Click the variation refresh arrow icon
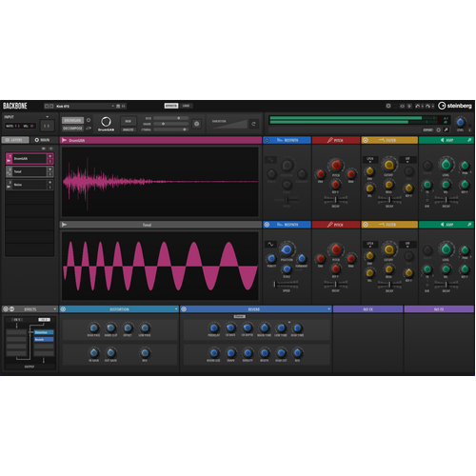 (253, 124)
